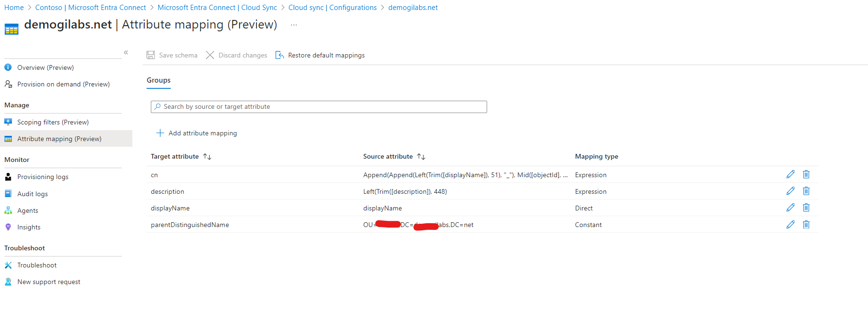Edit the displayName mapping pencil icon

[790, 208]
